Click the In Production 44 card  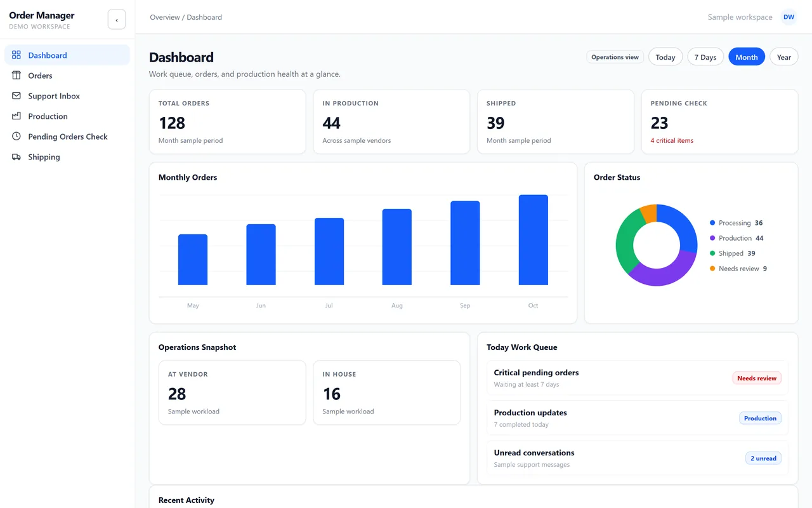pyautogui.click(x=391, y=121)
